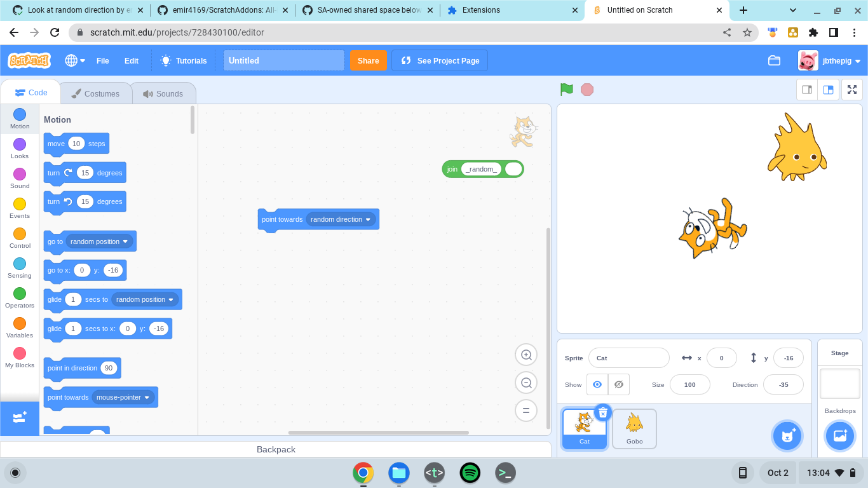Hide the Cat sprite with crossed-eye toggle

[x=618, y=384]
